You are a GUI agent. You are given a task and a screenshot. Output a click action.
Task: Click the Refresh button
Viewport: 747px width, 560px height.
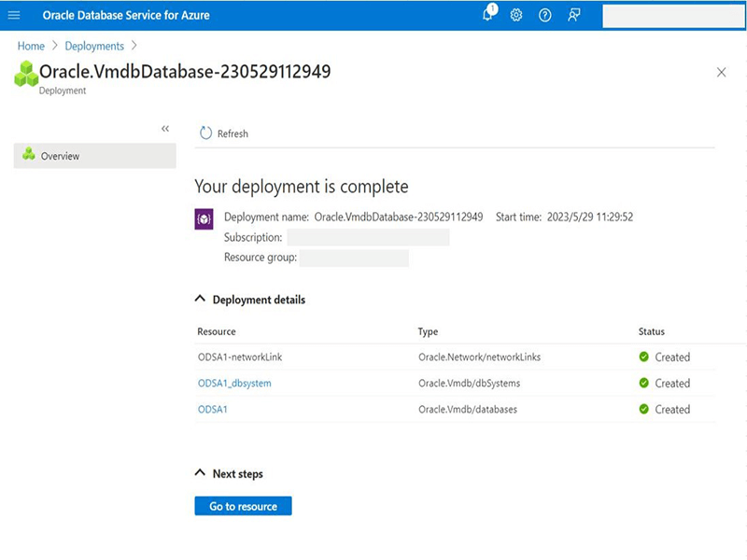coord(224,133)
